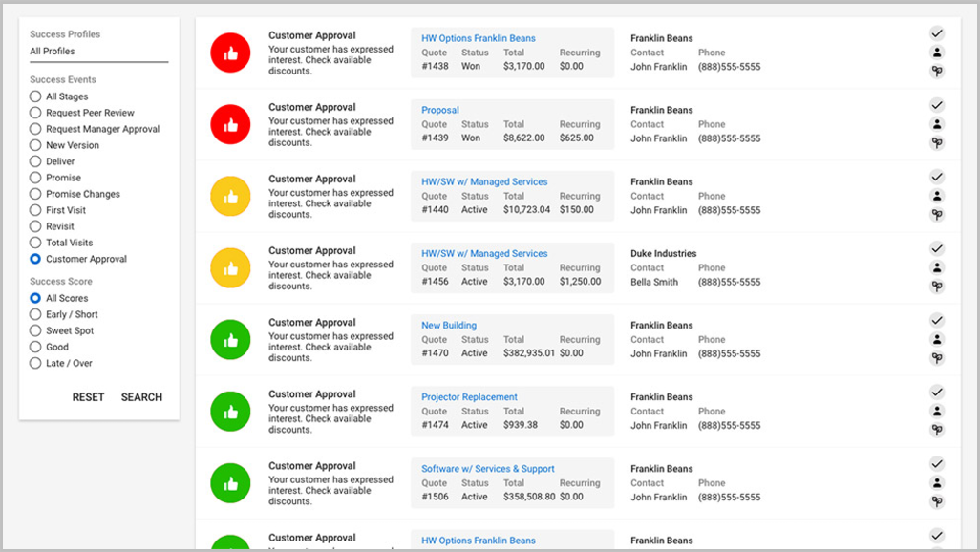Filter by Early / Short success score
This screenshot has width=980, height=552.
pos(35,314)
